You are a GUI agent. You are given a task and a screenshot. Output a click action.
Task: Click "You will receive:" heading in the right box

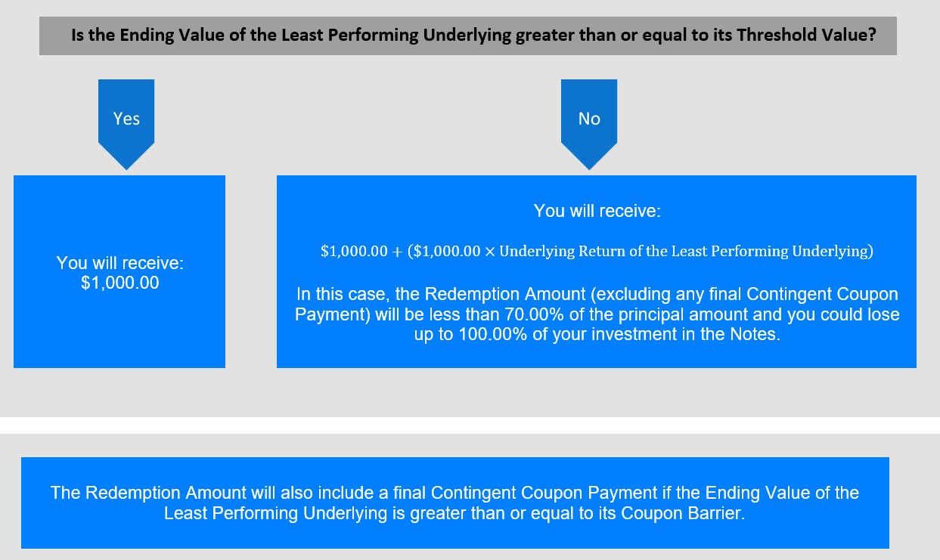[x=597, y=211]
